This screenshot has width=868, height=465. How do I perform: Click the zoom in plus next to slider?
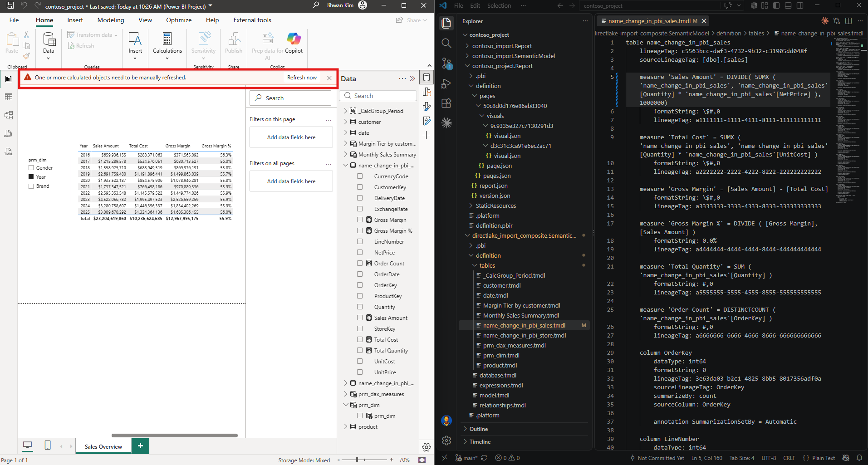tap(392, 460)
